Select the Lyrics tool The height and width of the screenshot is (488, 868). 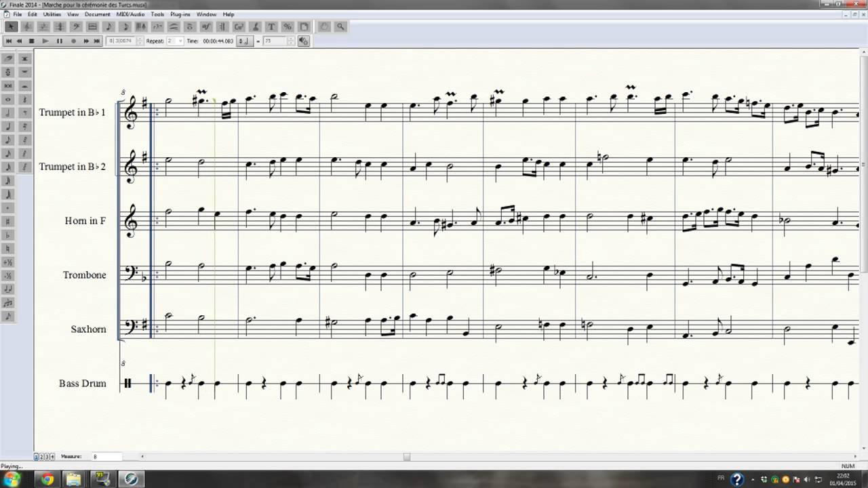point(255,26)
